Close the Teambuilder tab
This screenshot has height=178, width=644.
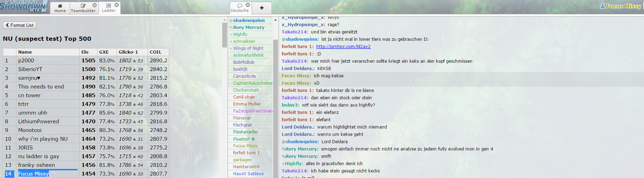tap(95, 5)
